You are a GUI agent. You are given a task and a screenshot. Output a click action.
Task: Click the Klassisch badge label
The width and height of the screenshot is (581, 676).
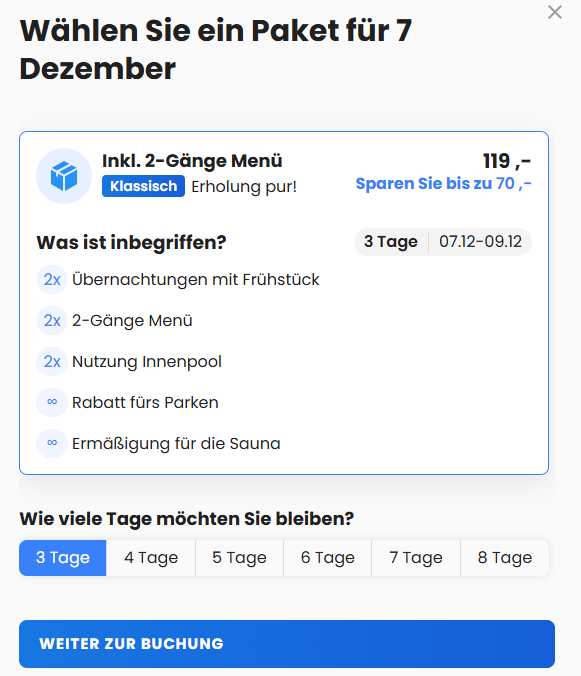144,186
